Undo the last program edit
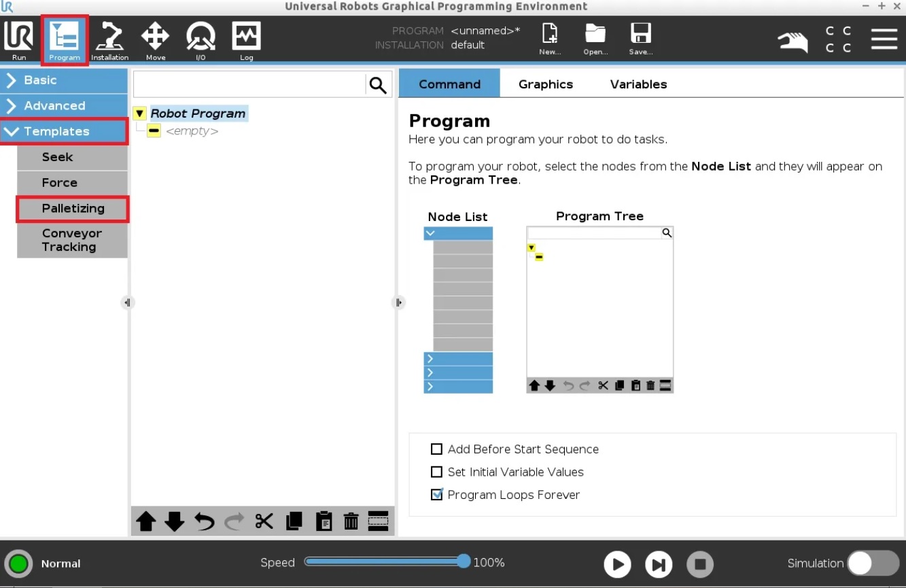 point(204,521)
